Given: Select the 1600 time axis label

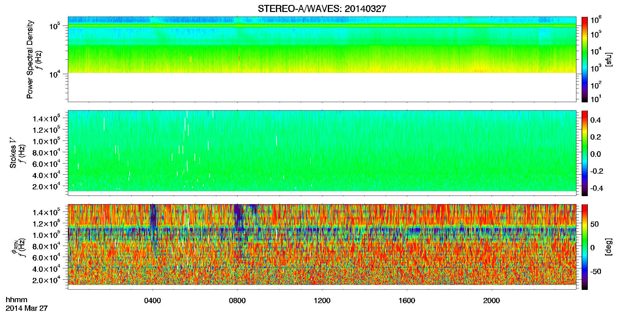Looking at the screenshot, I should (x=407, y=301).
